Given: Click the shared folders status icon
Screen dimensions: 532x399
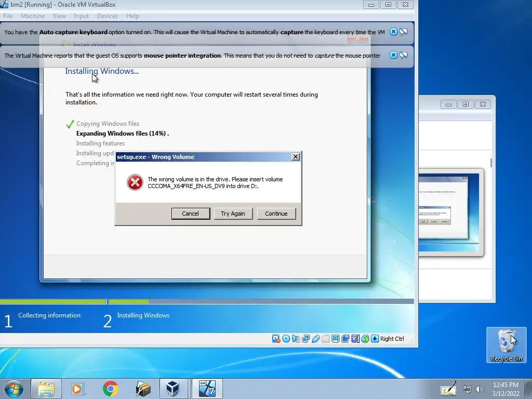Looking at the screenshot, I should click(325, 339).
